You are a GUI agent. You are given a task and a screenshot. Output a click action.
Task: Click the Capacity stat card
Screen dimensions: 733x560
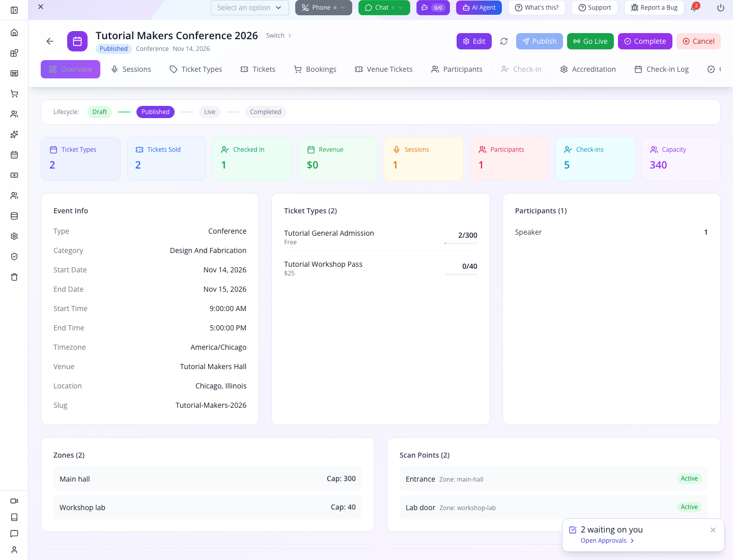(681, 159)
